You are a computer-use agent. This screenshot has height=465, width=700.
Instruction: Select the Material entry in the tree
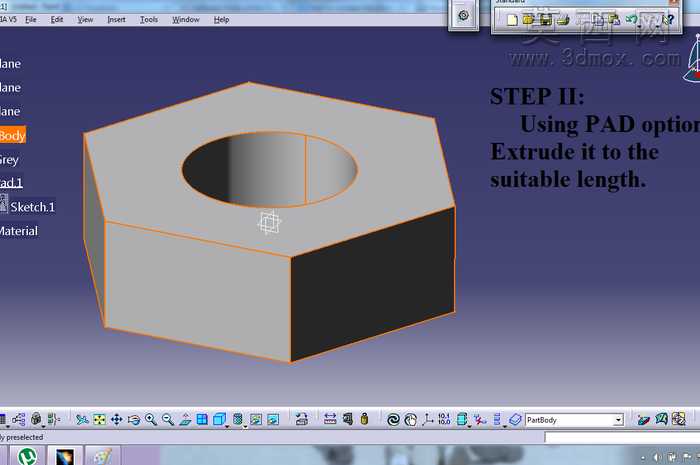click(x=19, y=231)
